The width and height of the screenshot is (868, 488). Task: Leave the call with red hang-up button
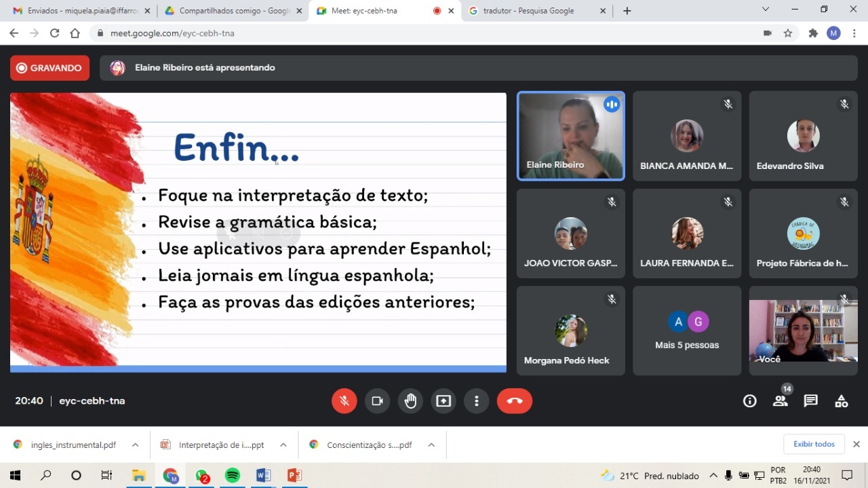pos(514,401)
